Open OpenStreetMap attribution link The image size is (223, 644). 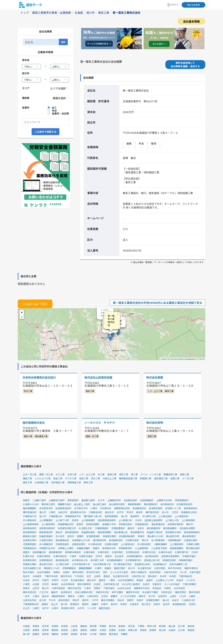(177, 359)
